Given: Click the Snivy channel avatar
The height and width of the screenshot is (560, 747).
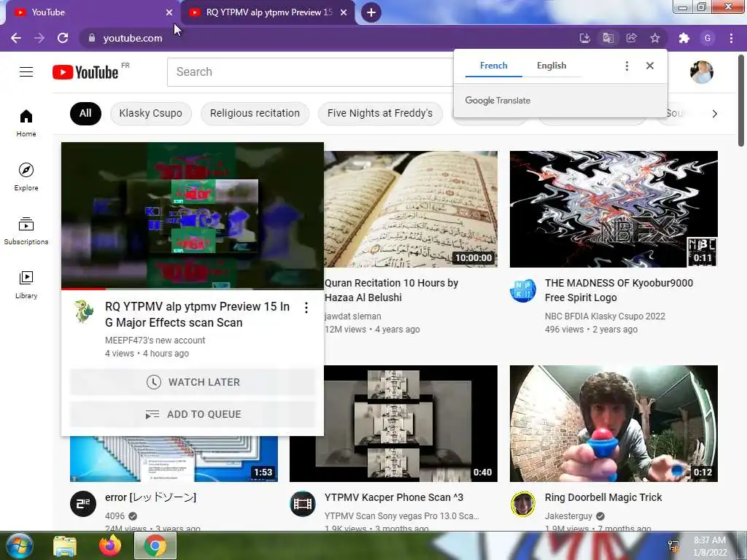Looking at the screenshot, I should click(84, 312).
